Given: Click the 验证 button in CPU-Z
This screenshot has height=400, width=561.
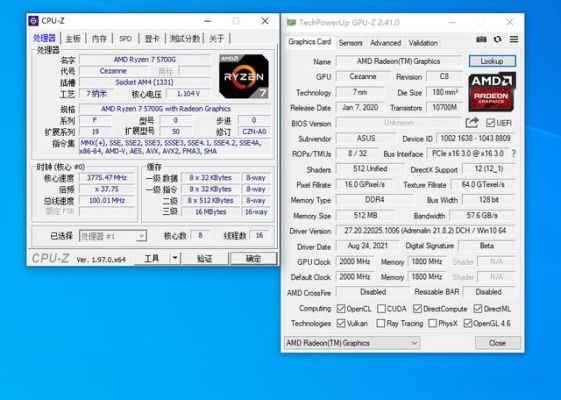Looking at the screenshot, I should [x=204, y=258].
